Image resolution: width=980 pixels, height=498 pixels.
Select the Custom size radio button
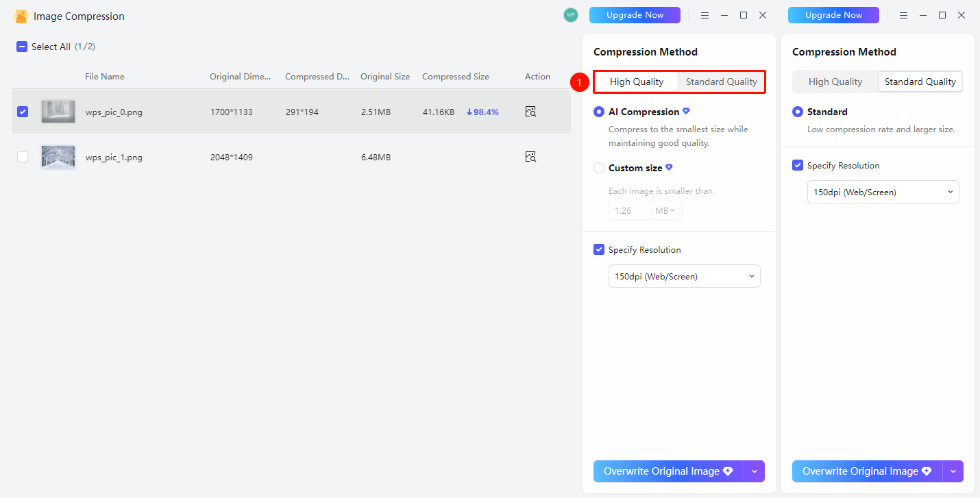599,168
